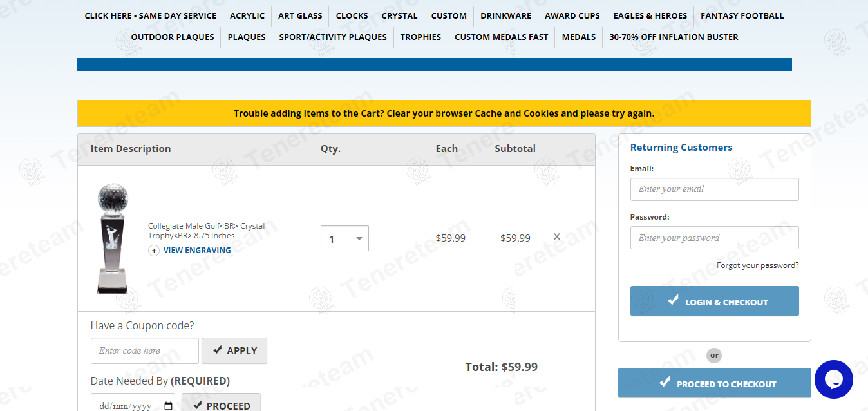This screenshot has height=411, width=868.
Task: Open Forgot your password link
Action: tap(757, 265)
